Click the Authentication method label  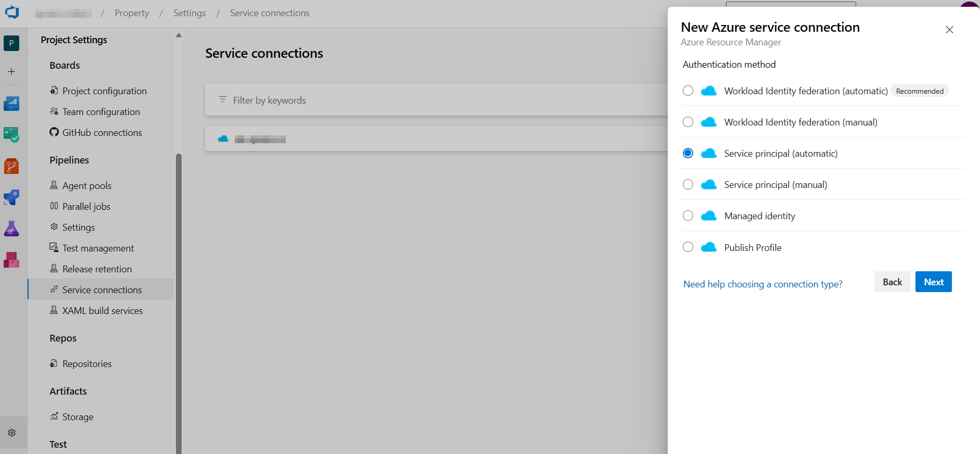(729, 64)
